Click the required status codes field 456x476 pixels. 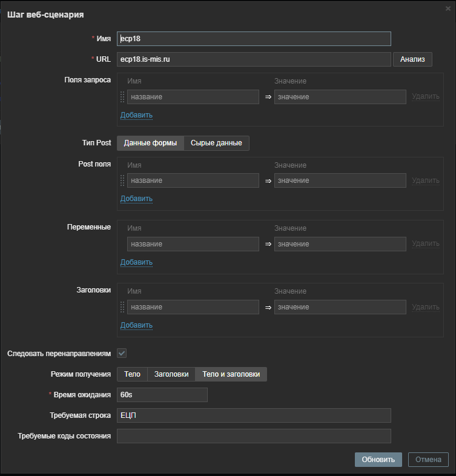254,436
